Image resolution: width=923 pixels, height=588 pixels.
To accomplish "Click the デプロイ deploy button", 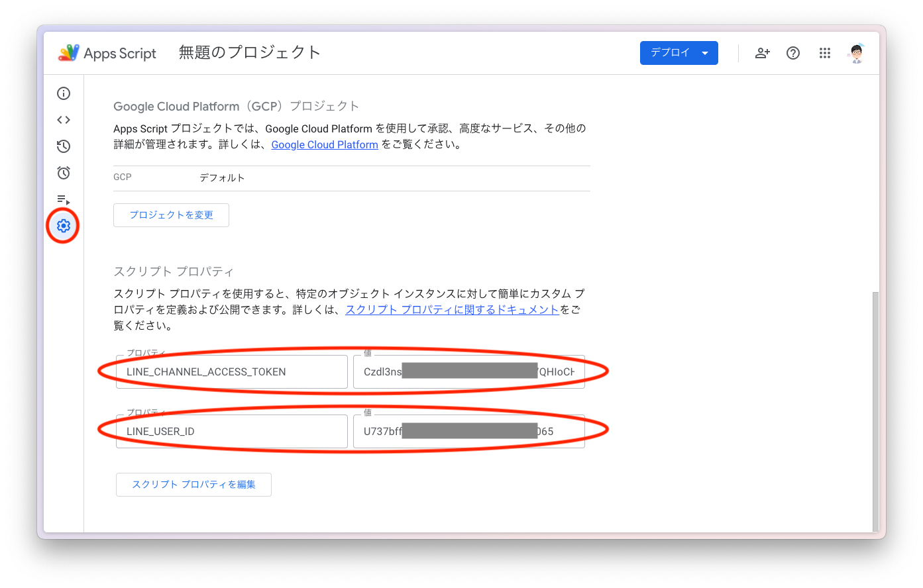I will pyautogui.click(x=669, y=53).
